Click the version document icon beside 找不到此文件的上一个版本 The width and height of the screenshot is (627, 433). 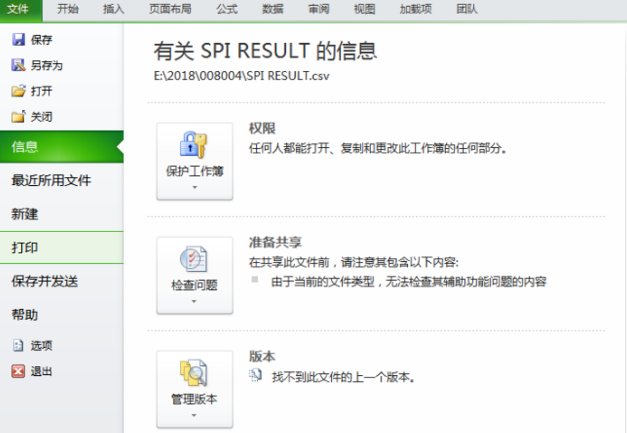[255, 375]
